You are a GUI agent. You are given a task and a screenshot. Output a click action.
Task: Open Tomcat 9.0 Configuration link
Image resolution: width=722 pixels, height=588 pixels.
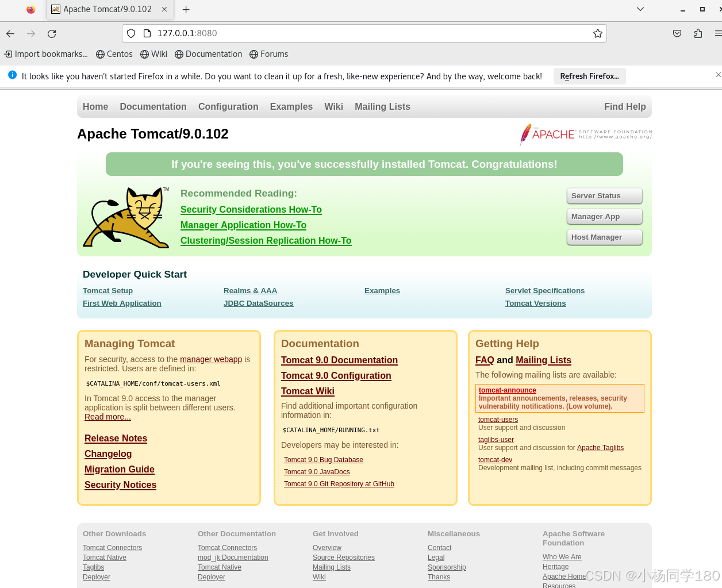(x=336, y=376)
